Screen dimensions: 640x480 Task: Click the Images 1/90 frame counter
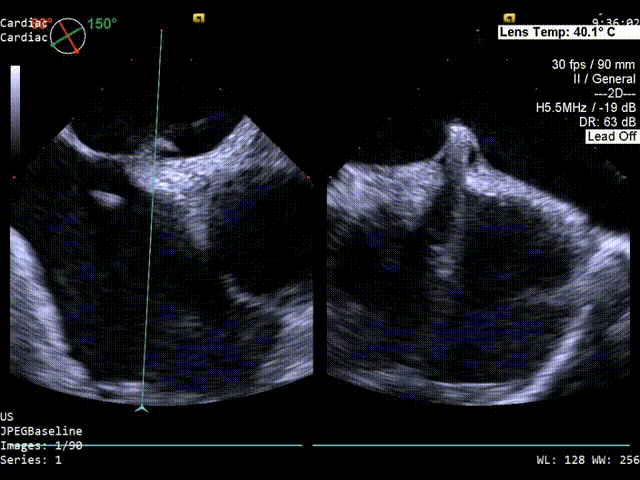[41, 446]
